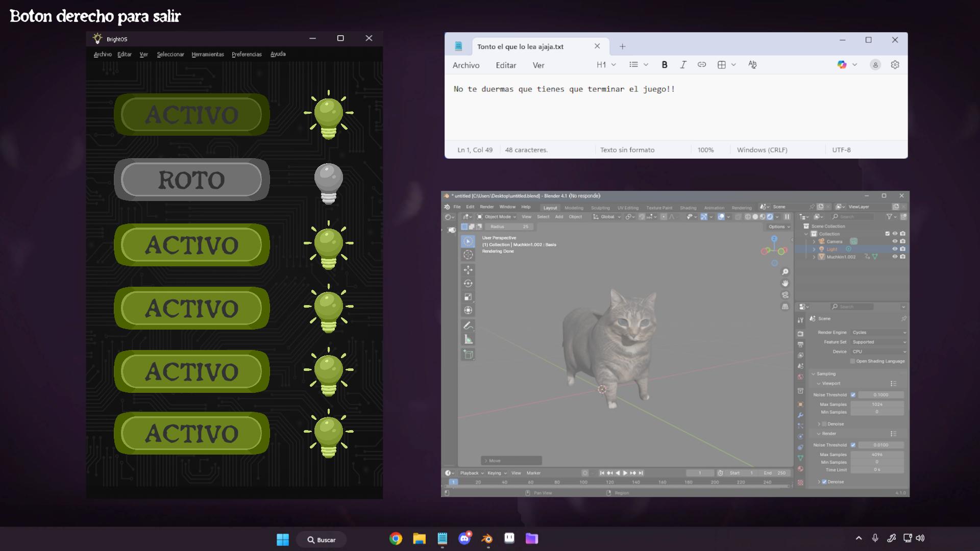Open Notepad settings gear

[x=895, y=65]
